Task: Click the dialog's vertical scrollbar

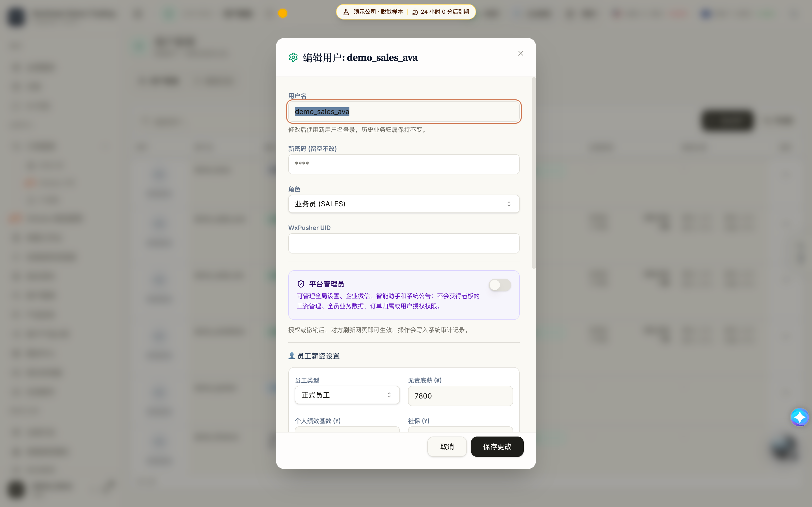Action: tap(533, 173)
